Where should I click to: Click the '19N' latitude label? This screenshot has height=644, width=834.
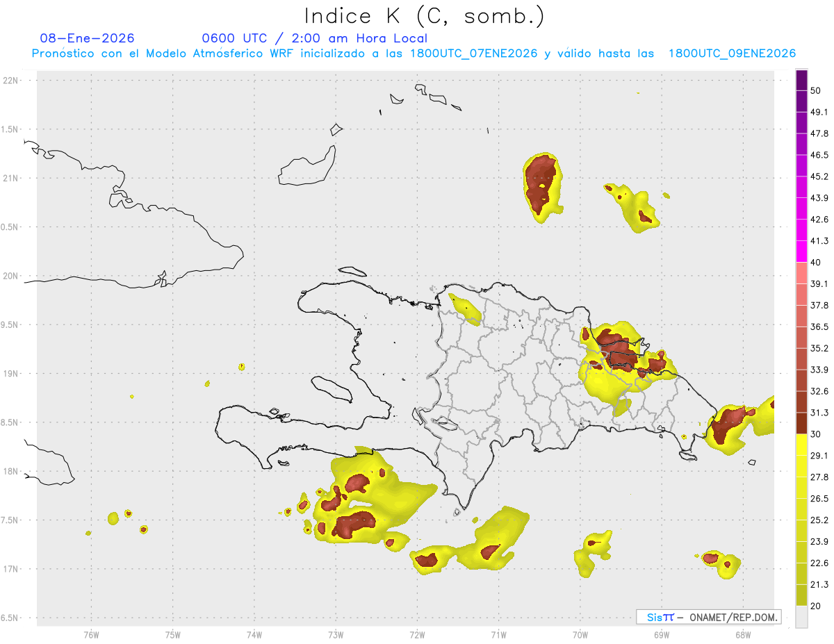click(11, 374)
